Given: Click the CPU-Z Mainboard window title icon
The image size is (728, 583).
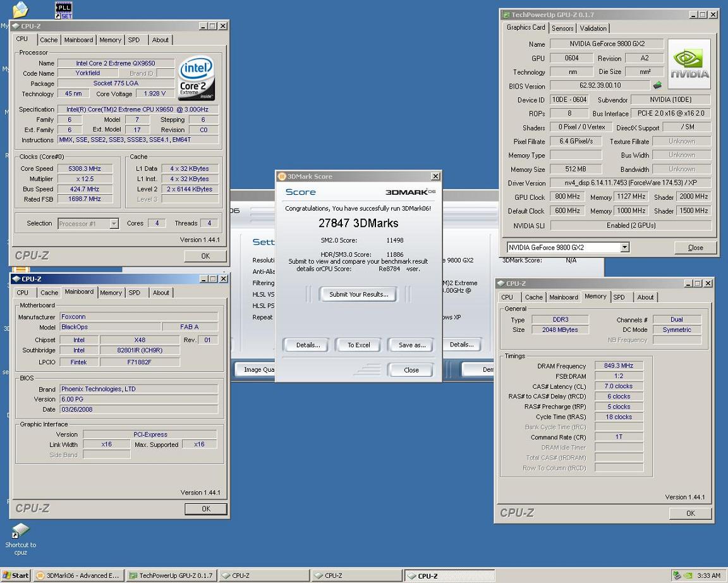Looking at the screenshot, I should [x=16, y=279].
